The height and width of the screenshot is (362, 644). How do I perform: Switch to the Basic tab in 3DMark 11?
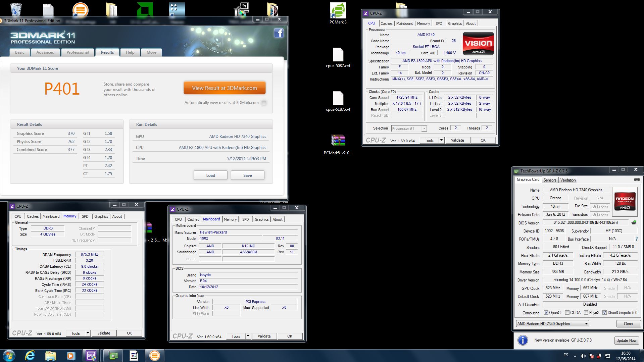coord(20,52)
